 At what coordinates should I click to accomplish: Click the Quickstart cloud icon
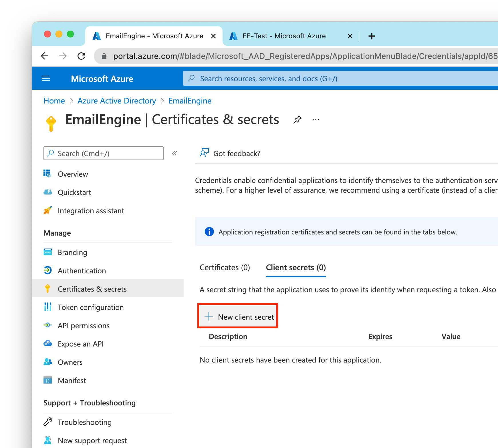(47, 192)
